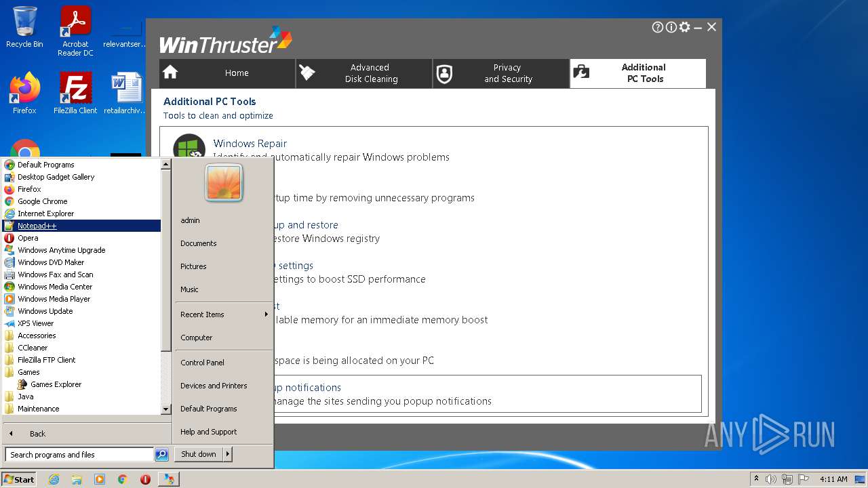Image resolution: width=868 pixels, height=488 pixels.
Task: Click the Opera icon in programs list
Action: point(9,238)
